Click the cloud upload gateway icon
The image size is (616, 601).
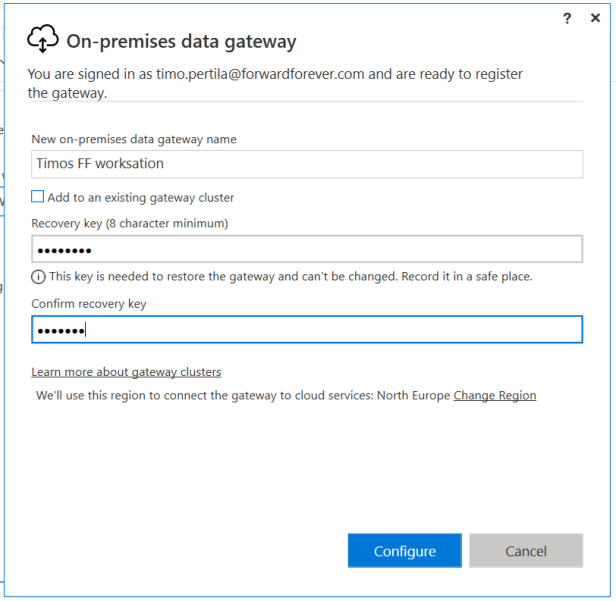click(x=42, y=39)
